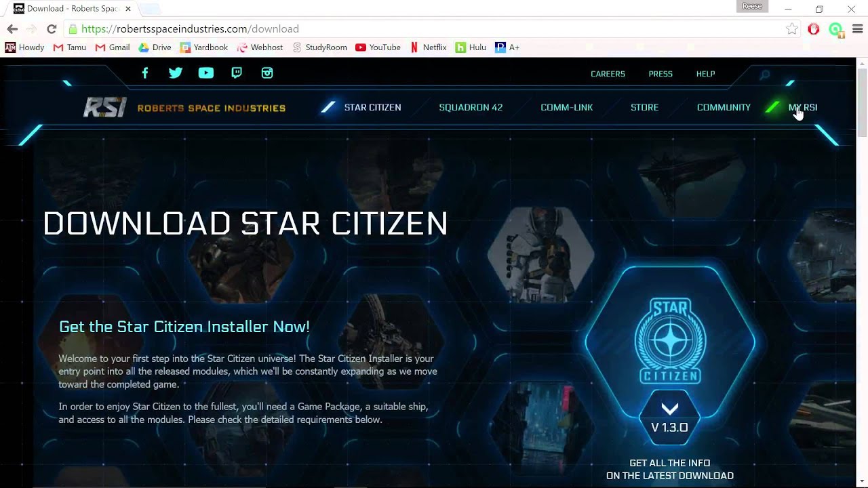The height and width of the screenshot is (488, 868).
Task: Open the MY RSI account menu
Action: (x=803, y=107)
